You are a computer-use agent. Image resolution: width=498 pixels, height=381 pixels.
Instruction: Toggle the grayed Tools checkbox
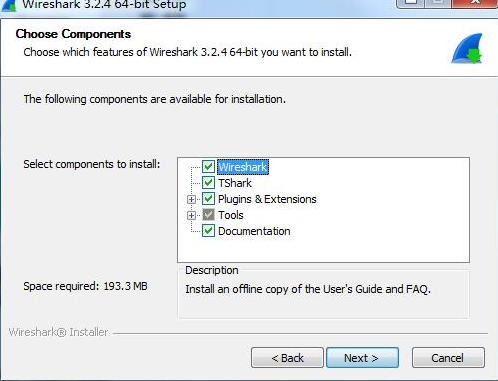[x=208, y=214]
